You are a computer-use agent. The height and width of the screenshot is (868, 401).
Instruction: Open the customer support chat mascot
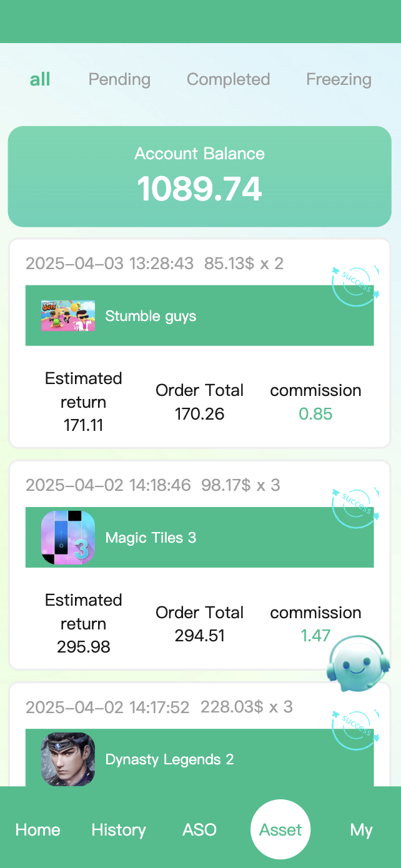coord(358,663)
